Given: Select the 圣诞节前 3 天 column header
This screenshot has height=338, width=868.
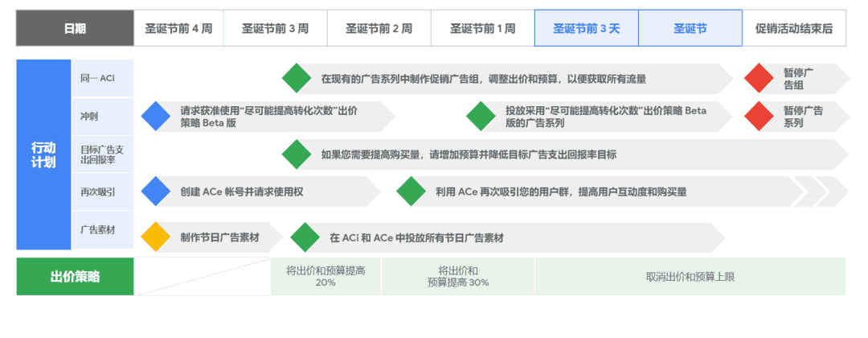Looking at the screenshot, I should coord(586,28).
